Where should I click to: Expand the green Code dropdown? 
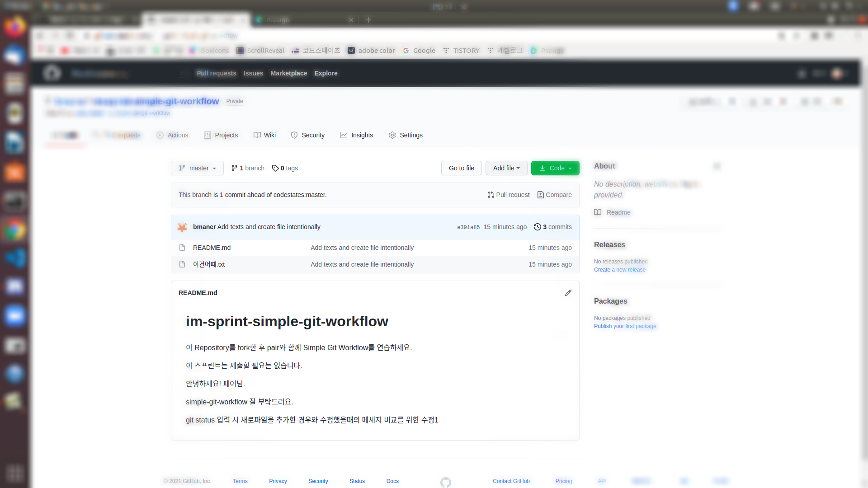pos(555,168)
